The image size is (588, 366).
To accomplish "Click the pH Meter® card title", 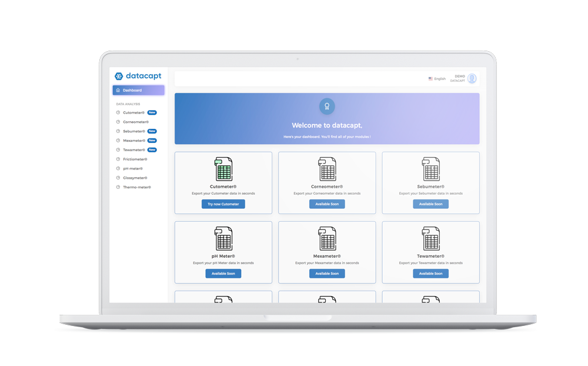I will click(x=223, y=256).
